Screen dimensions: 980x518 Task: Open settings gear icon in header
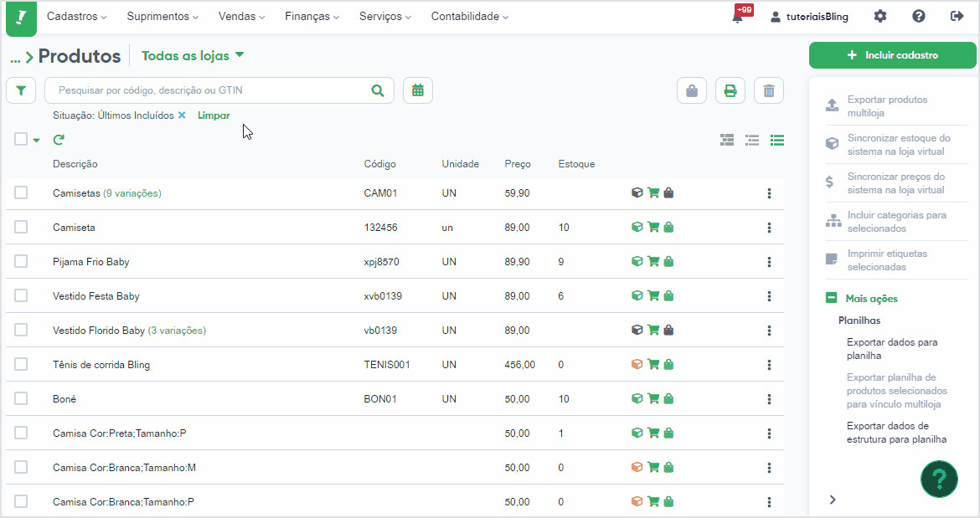(880, 16)
